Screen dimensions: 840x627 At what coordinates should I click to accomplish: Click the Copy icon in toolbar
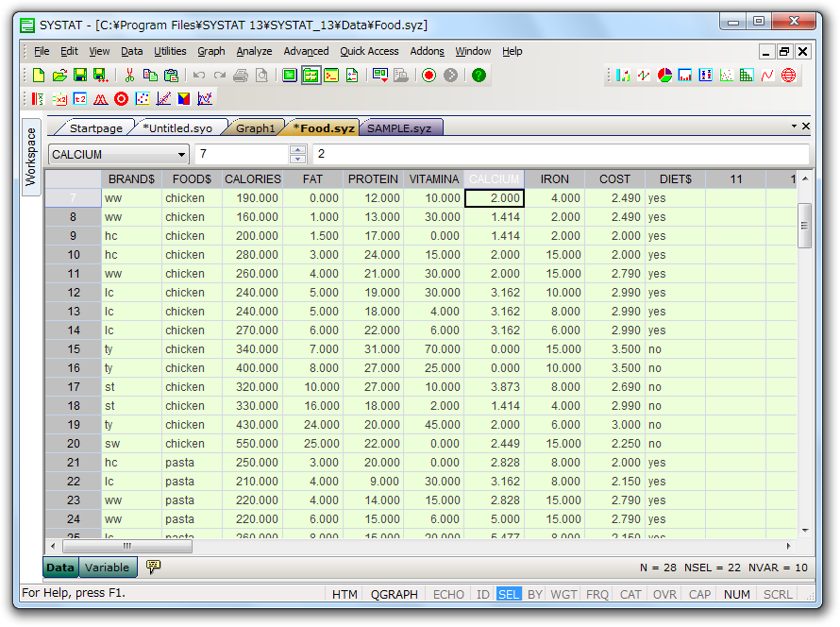(150, 75)
